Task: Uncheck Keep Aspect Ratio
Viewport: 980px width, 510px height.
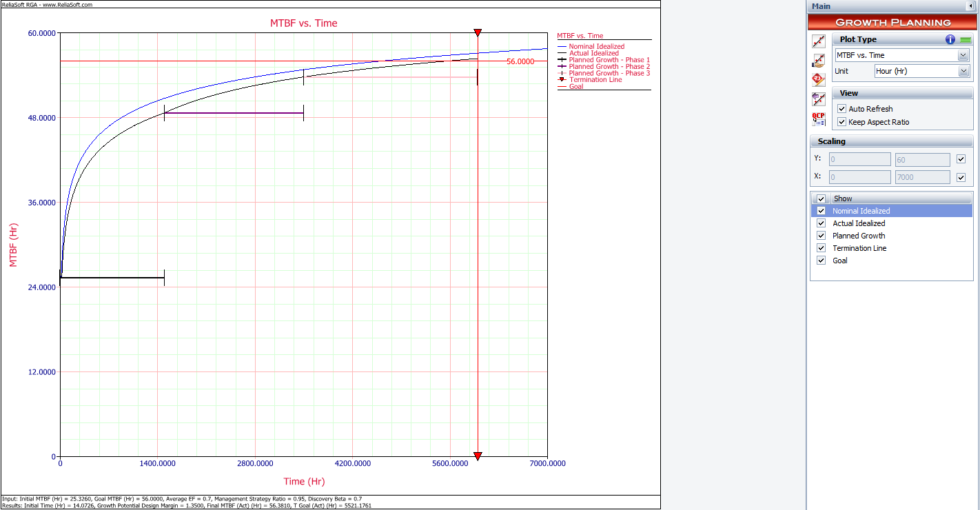Action: [x=841, y=122]
